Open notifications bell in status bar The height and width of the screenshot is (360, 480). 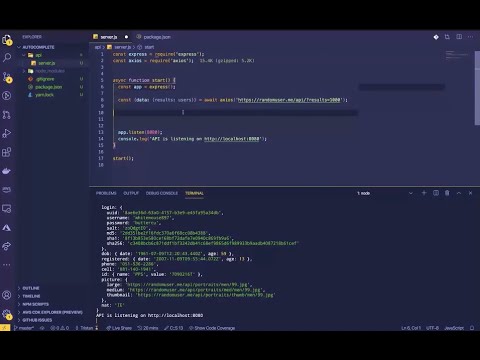pos(472,328)
